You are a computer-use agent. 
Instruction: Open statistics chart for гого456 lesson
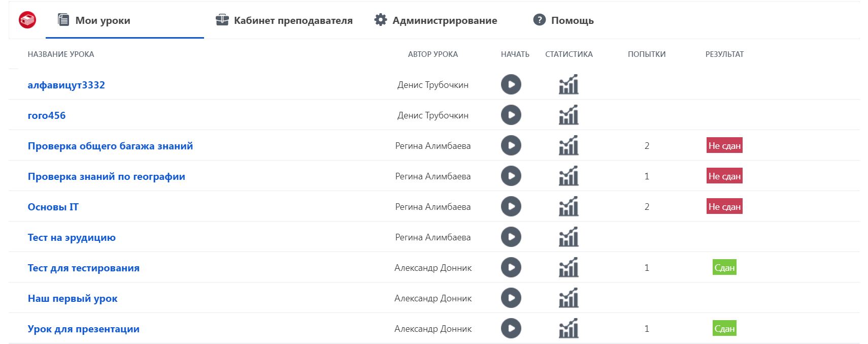(569, 115)
